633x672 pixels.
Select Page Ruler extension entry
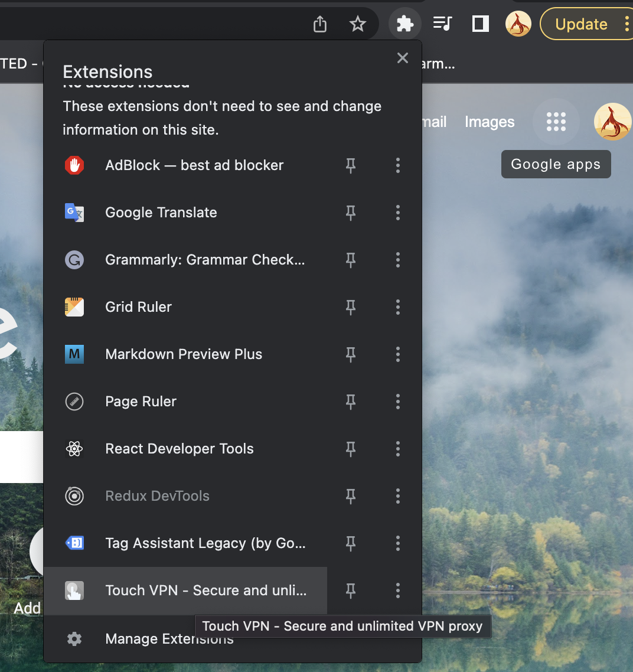(185, 402)
